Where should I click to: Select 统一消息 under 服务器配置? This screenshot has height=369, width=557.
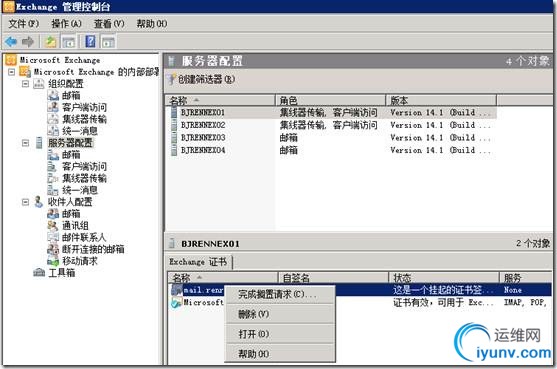tap(80, 190)
